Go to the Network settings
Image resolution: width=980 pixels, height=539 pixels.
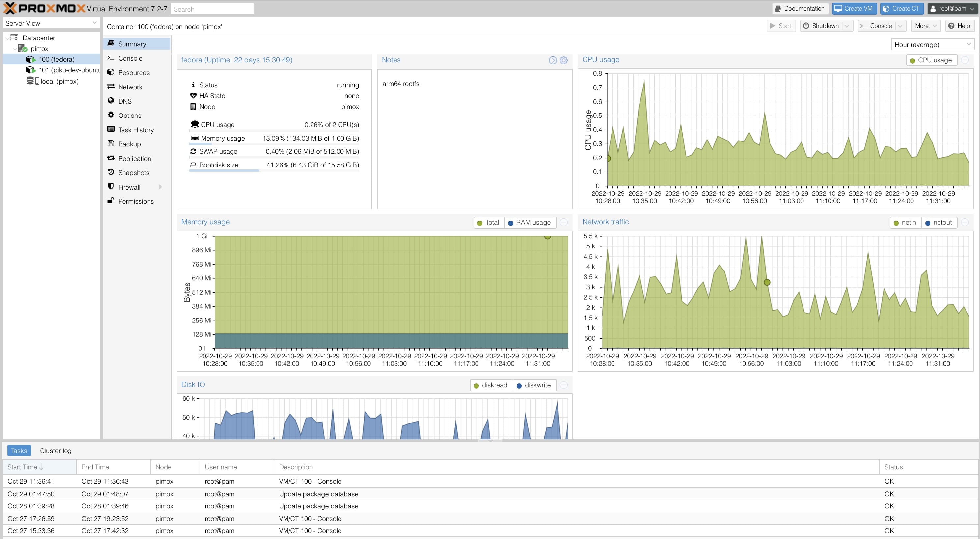pos(136,87)
